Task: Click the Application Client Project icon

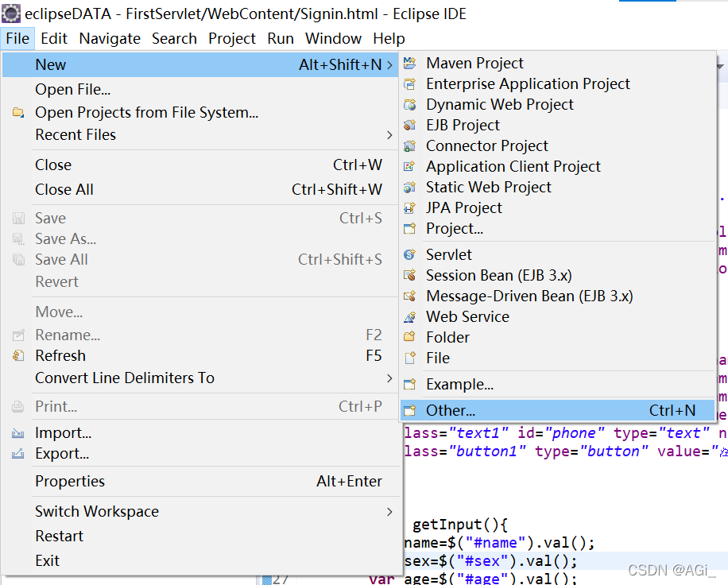Action: (x=409, y=166)
